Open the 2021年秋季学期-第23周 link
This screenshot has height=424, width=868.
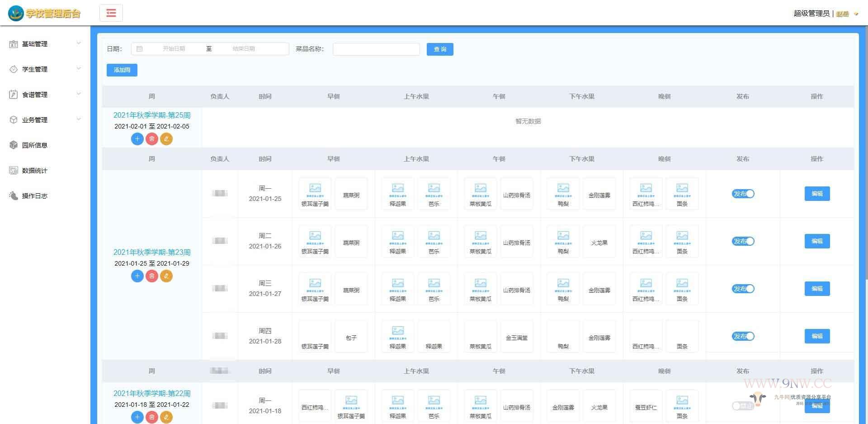[152, 252]
